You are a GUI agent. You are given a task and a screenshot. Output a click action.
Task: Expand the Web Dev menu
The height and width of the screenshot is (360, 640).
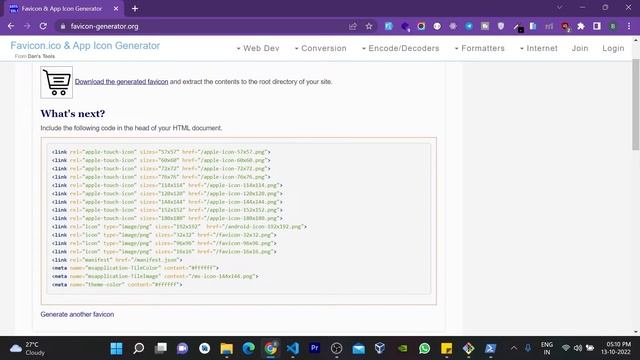pyautogui.click(x=258, y=48)
